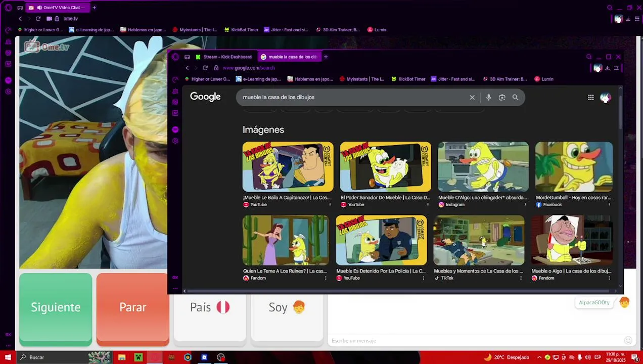Open Windows Start menu
Image resolution: width=643 pixels, height=364 pixels.
[8, 357]
